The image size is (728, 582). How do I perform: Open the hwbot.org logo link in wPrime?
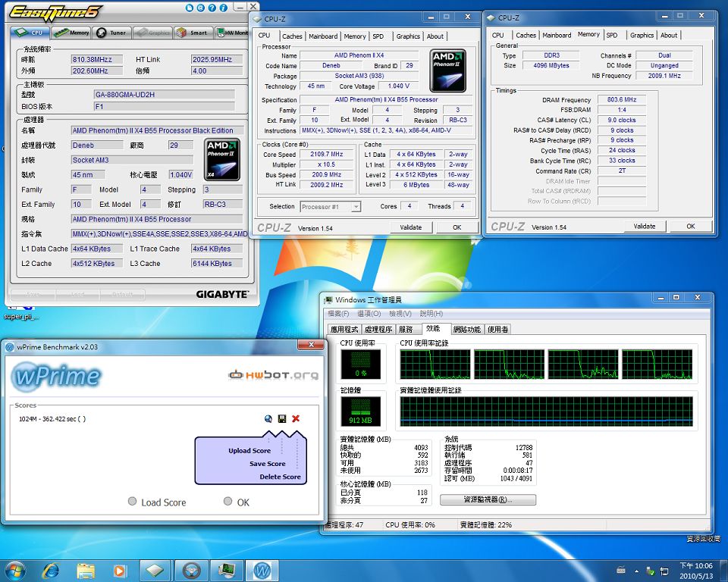click(x=274, y=374)
